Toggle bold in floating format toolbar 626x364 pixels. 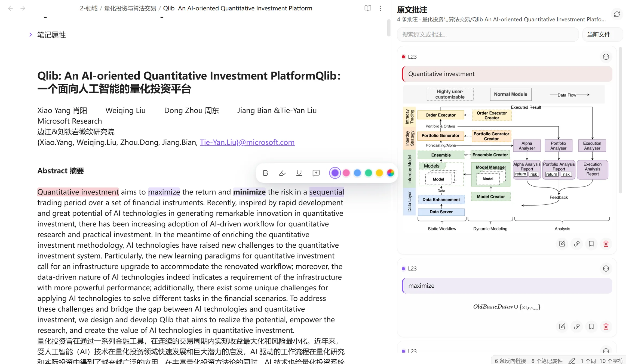[265, 173]
